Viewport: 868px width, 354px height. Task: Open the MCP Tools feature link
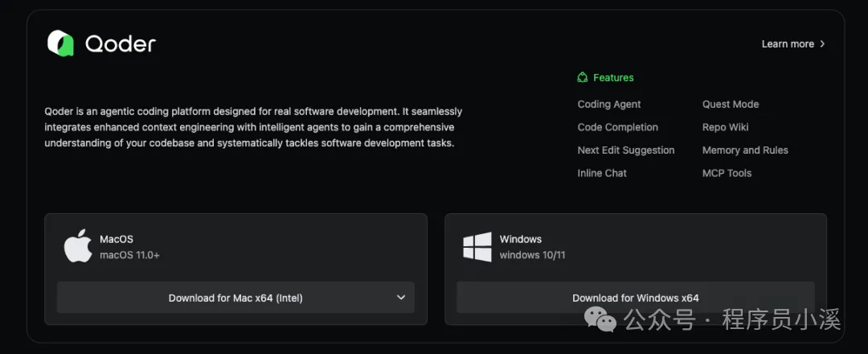click(727, 173)
